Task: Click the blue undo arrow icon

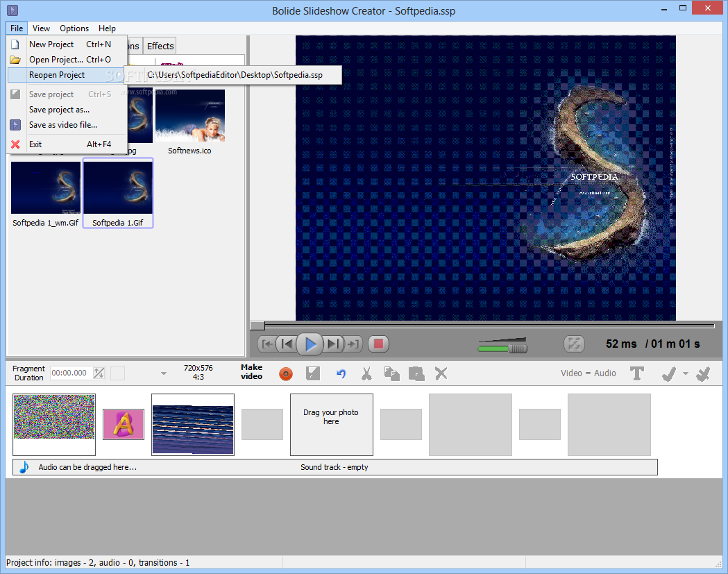Action: pyautogui.click(x=341, y=373)
